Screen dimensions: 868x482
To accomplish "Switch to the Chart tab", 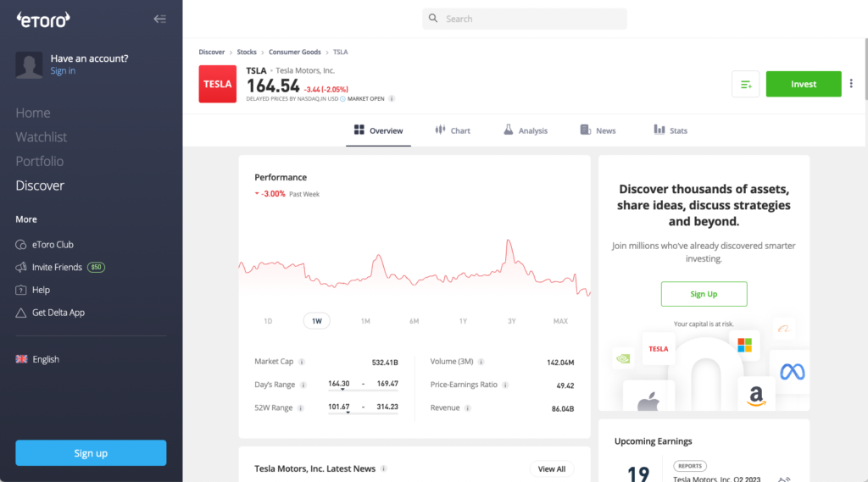I will pos(453,130).
